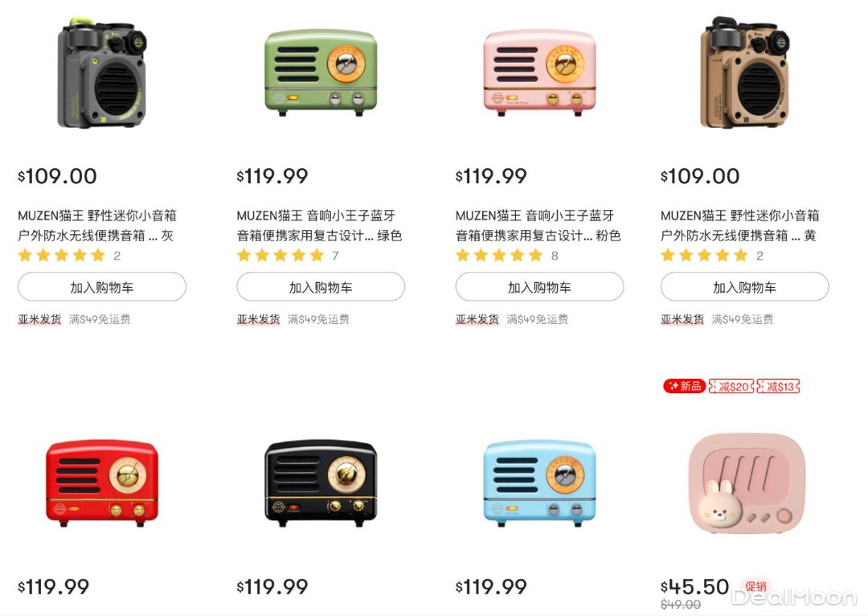Open the black retro speaker thumbnail

321,483
